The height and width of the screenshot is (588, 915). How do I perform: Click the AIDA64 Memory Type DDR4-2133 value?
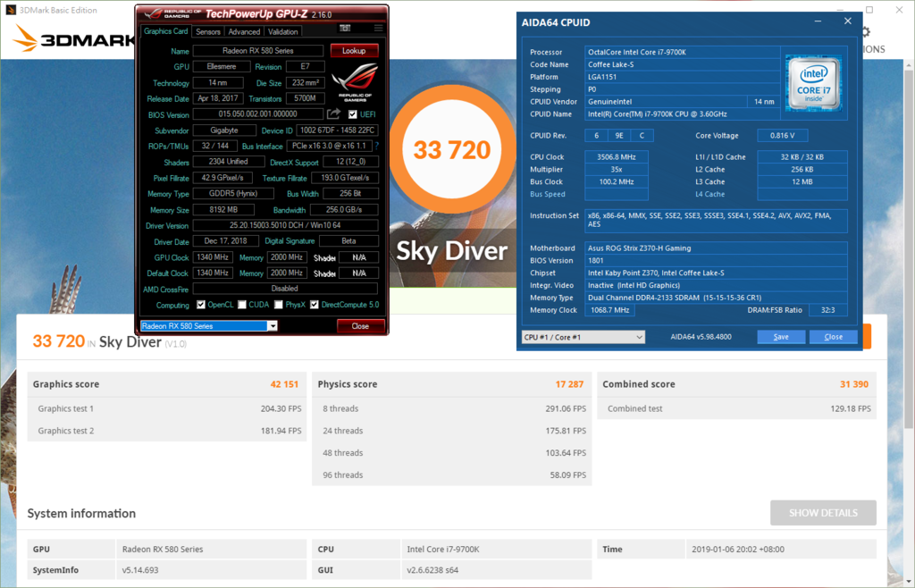[x=716, y=298]
